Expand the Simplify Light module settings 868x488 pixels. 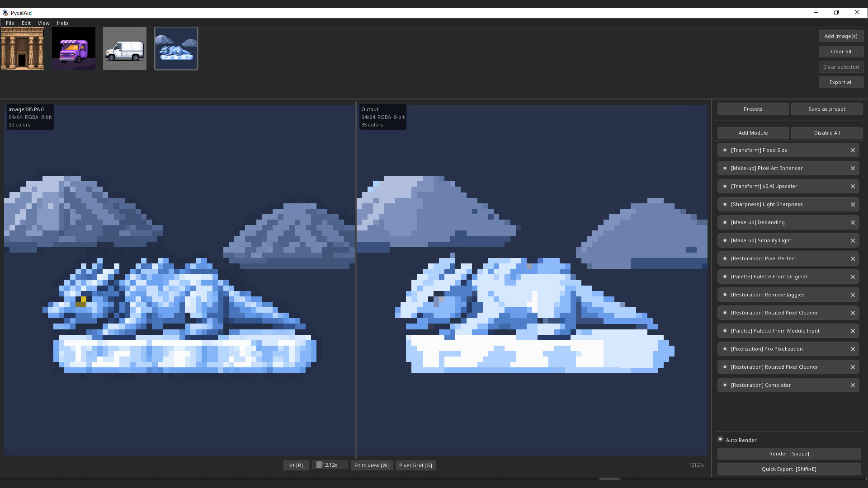pyautogui.click(x=788, y=240)
